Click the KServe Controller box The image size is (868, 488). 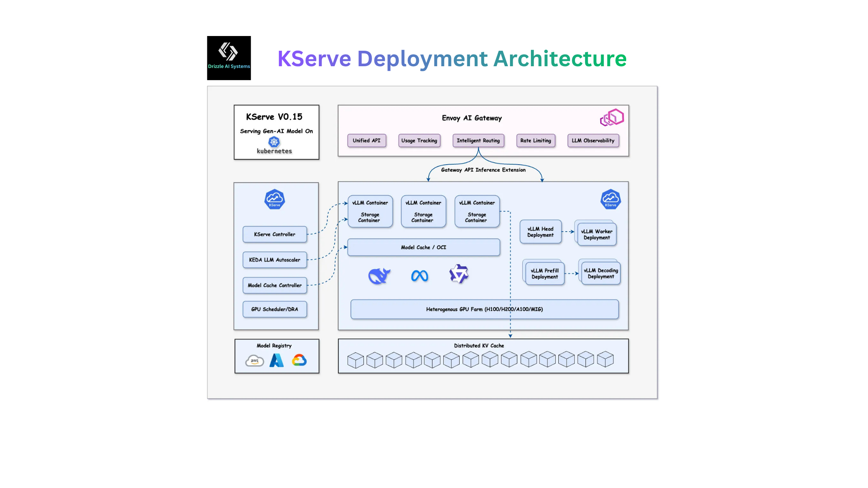[275, 234]
